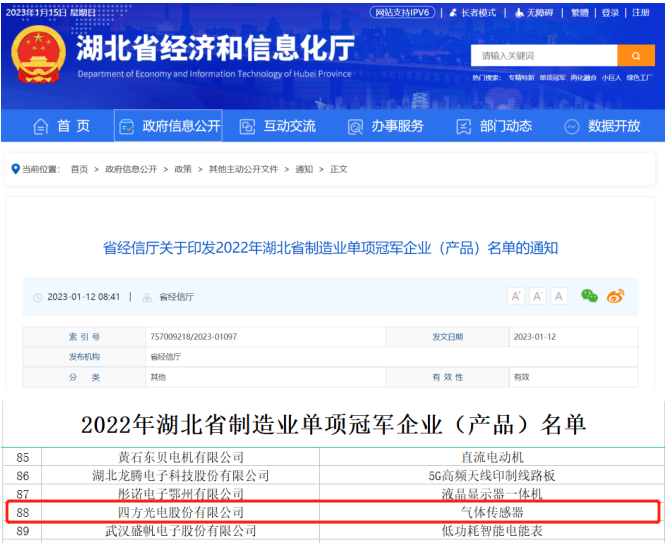Click the orange search magnifier button
Viewport: 668px width, 545px height.
635,55
